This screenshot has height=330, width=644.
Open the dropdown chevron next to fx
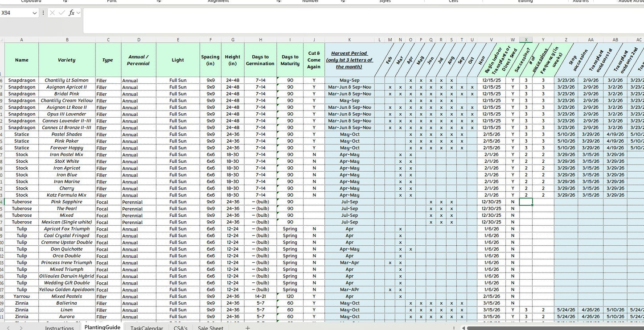click(78, 12)
